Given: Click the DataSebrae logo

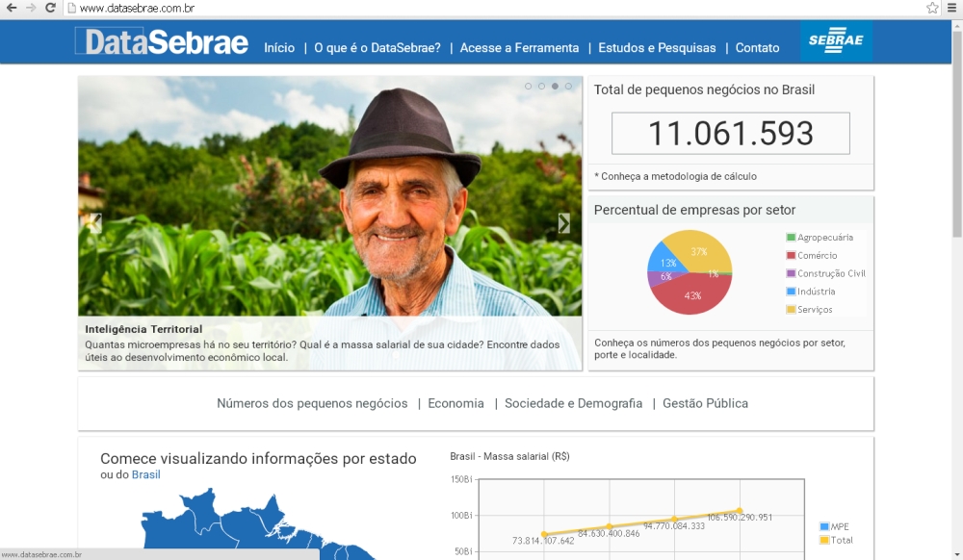Looking at the screenshot, I should tap(162, 41).
